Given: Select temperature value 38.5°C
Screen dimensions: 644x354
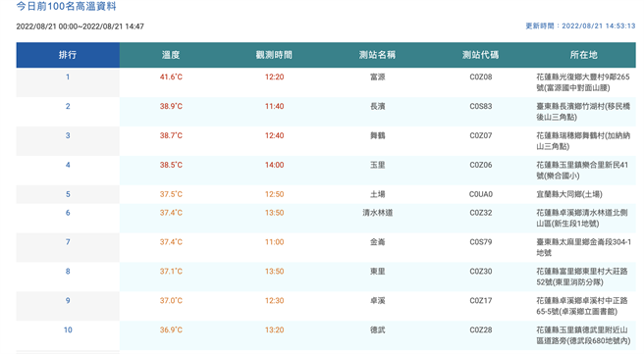Looking at the screenshot, I should (171, 165).
